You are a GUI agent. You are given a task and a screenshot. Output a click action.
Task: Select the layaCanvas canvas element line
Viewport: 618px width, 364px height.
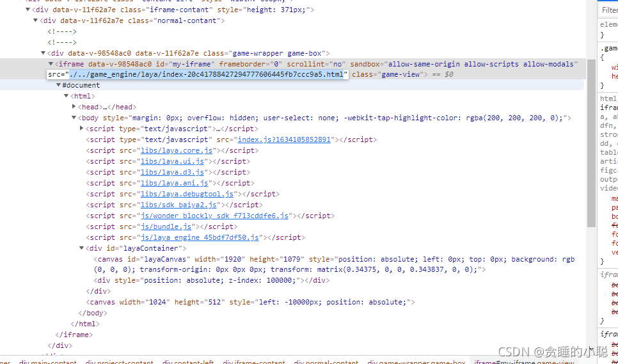(334, 264)
